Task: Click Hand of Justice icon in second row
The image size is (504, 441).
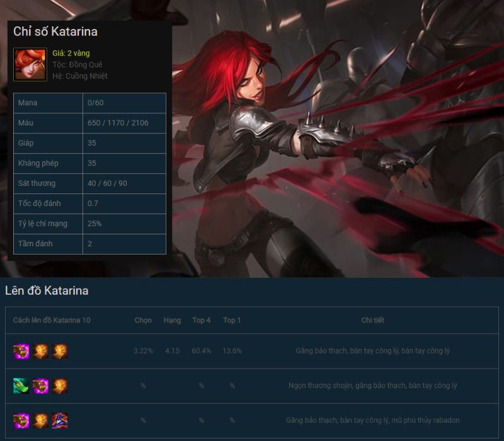Action: [60, 386]
